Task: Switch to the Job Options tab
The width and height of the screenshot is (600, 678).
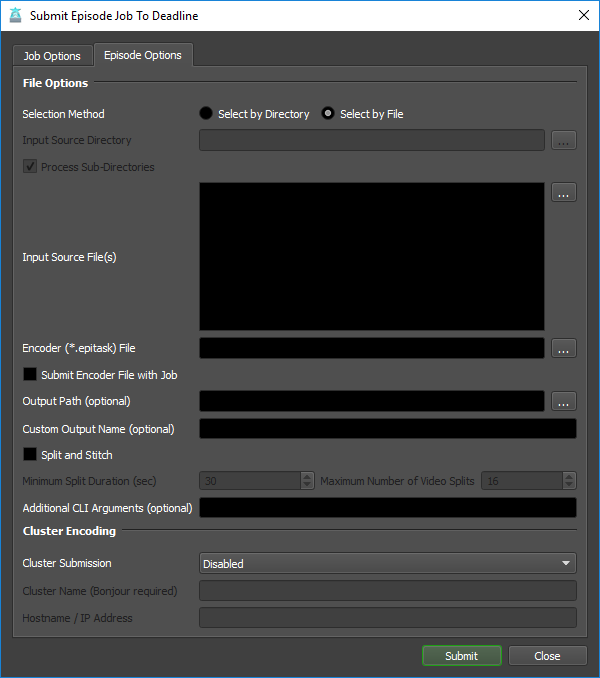Action: coord(52,56)
